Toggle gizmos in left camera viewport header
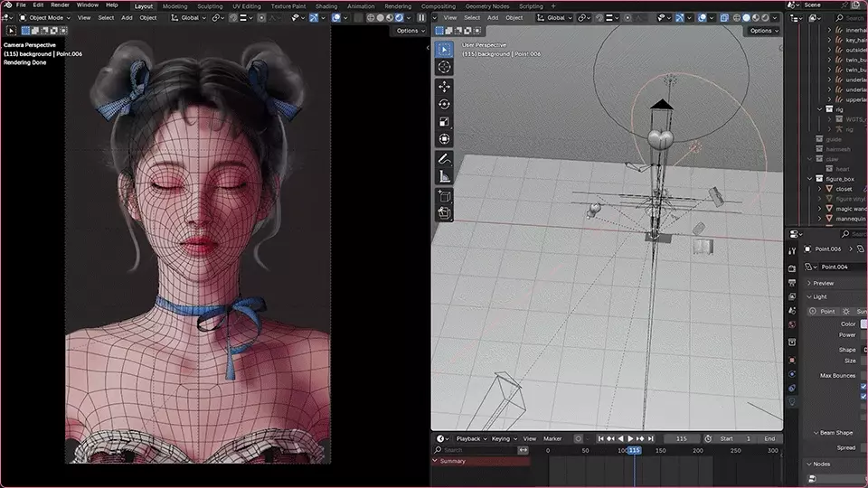 [314, 18]
